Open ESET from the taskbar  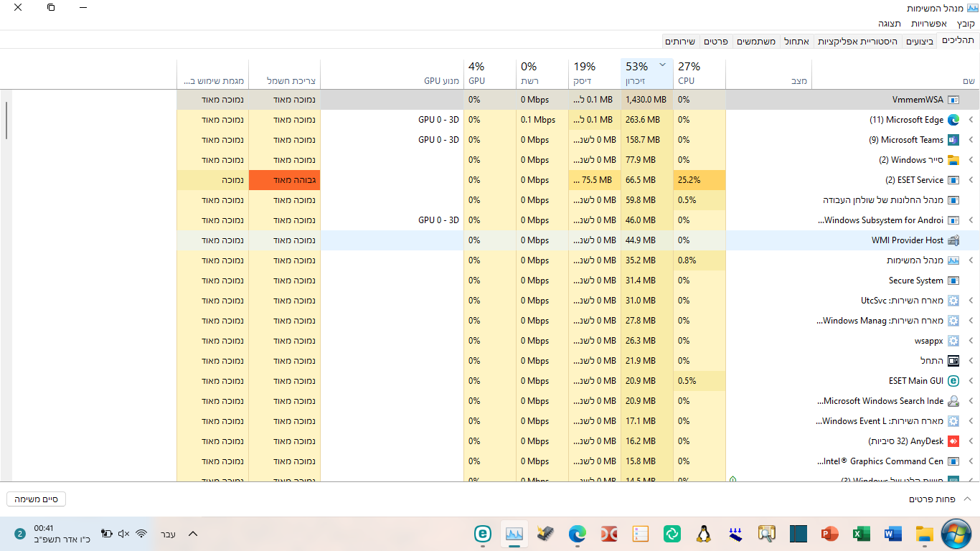tap(483, 534)
